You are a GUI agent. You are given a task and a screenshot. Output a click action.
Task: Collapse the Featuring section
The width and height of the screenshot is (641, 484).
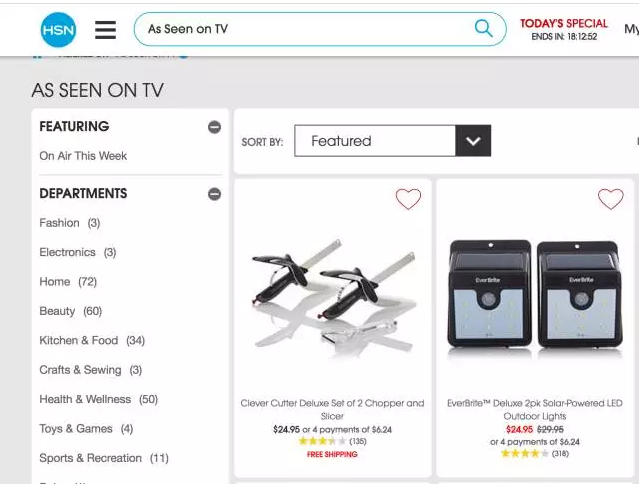[x=214, y=127]
